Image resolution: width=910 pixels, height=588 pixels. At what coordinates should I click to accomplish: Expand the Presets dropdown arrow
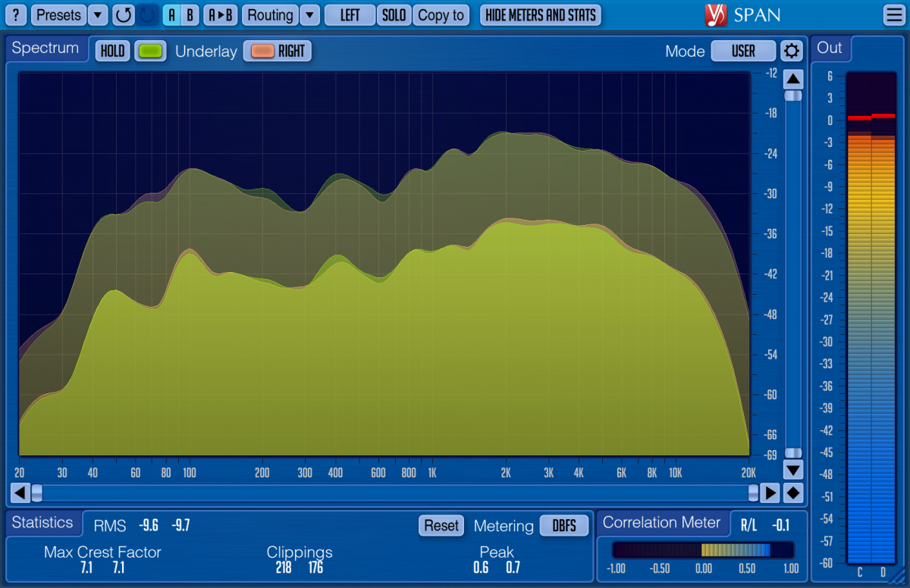[99, 15]
